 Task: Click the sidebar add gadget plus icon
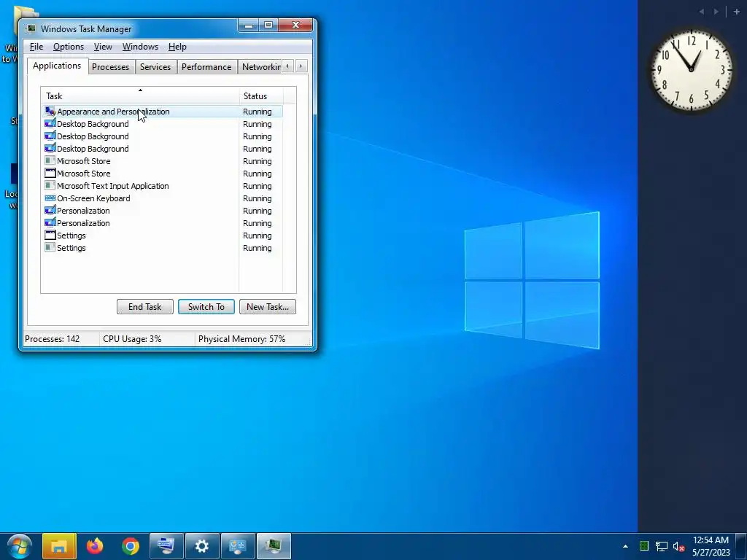pos(737,12)
